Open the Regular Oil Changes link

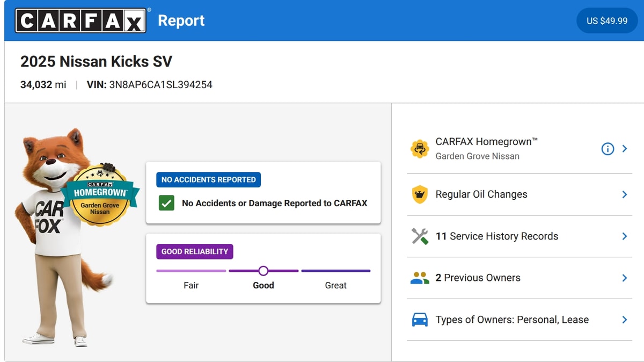[x=481, y=194]
